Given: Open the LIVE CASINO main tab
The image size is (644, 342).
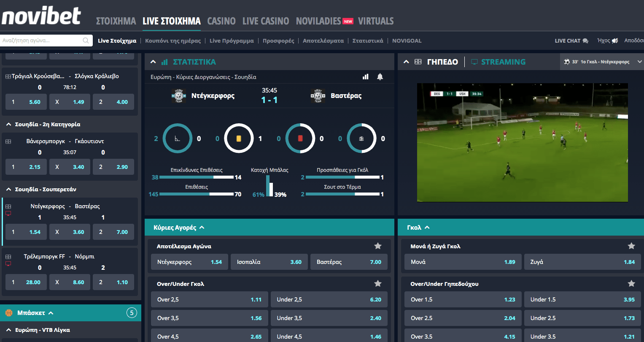Looking at the screenshot, I should [266, 21].
